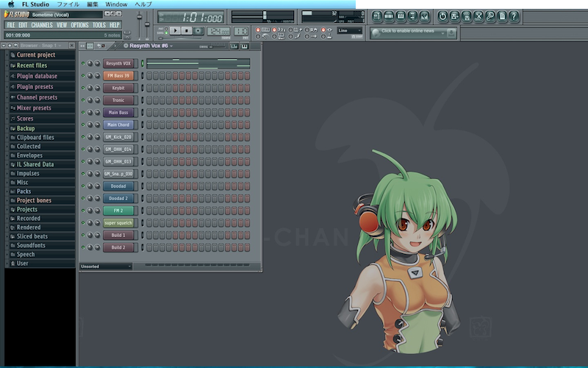
Task: Mute the Resynth VOX channel with green LED
Action: (83, 63)
